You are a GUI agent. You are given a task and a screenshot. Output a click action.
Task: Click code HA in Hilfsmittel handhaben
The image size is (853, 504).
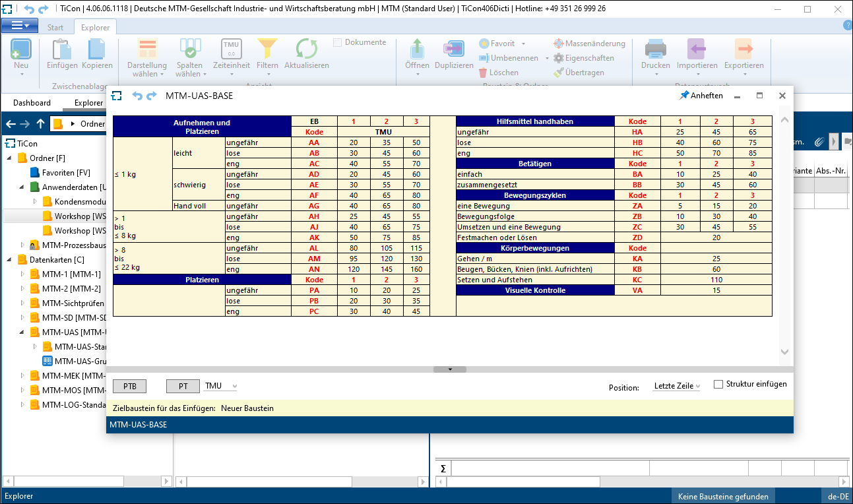[x=637, y=132]
